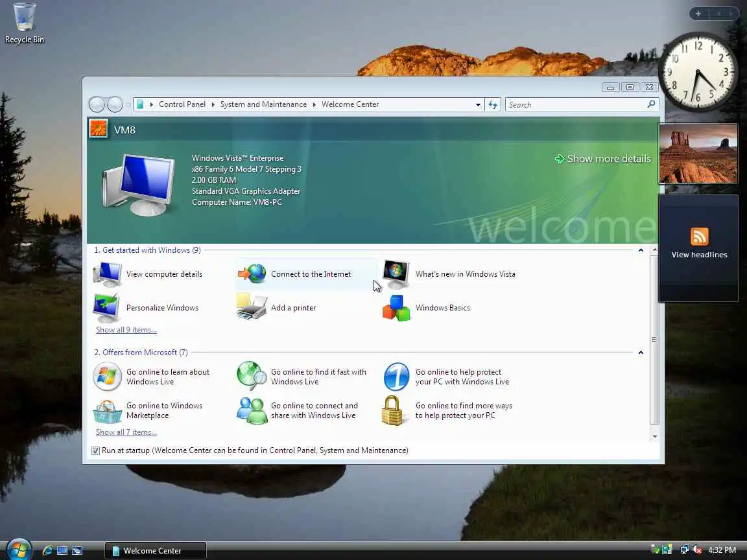Click the connect and share people icon

point(252,410)
